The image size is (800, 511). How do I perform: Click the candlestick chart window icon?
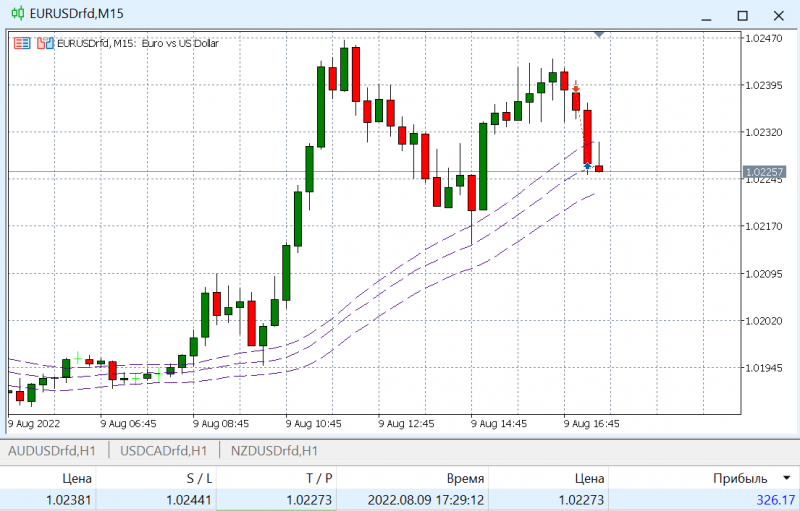pos(17,13)
